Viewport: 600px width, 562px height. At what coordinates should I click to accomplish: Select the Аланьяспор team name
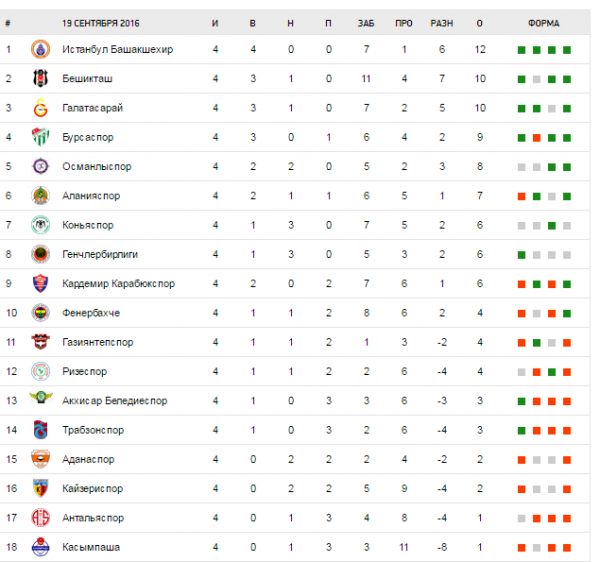click(x=93, y=196)
